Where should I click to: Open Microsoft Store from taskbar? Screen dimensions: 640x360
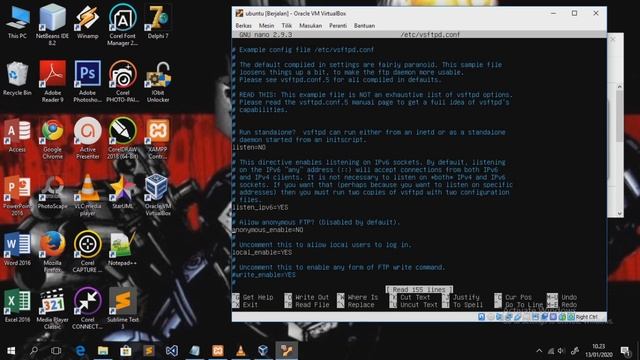pos(126,351)
